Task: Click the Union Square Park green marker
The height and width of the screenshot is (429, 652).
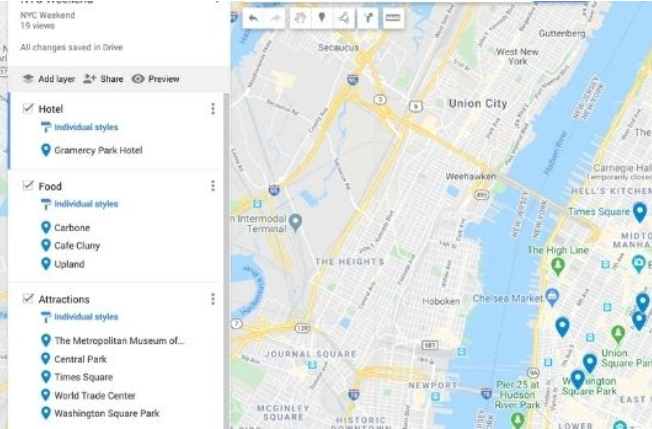Action: tap(618, 333)
